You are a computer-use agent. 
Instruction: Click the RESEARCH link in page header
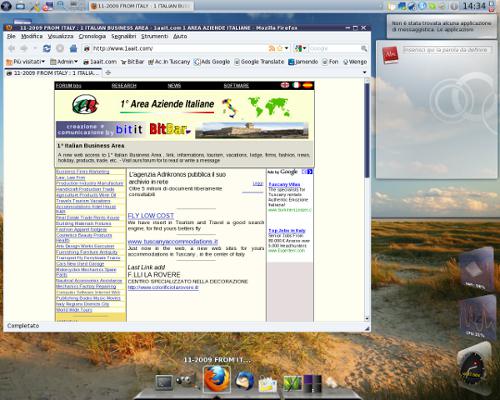[124, 86]
